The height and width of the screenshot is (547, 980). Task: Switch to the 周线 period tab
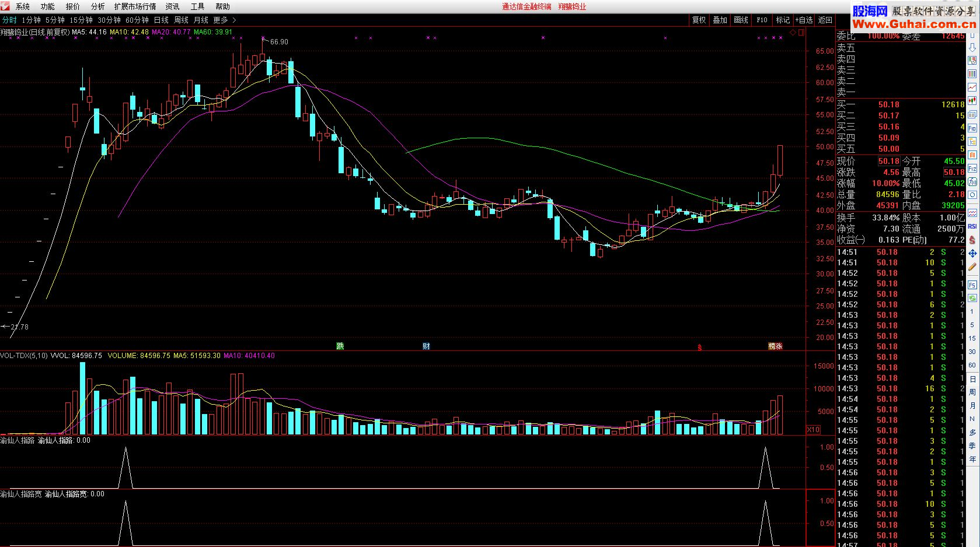point(182,20)
